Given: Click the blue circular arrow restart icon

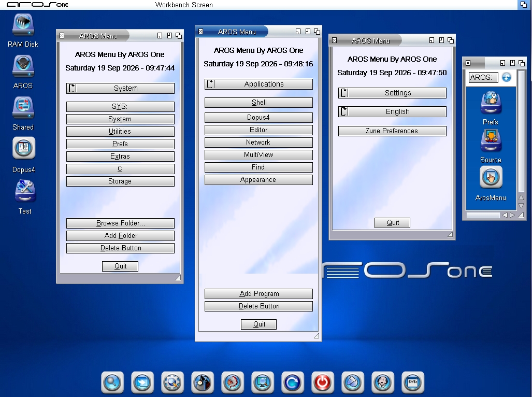Looking at the screenshot, I should coord(293,382).
